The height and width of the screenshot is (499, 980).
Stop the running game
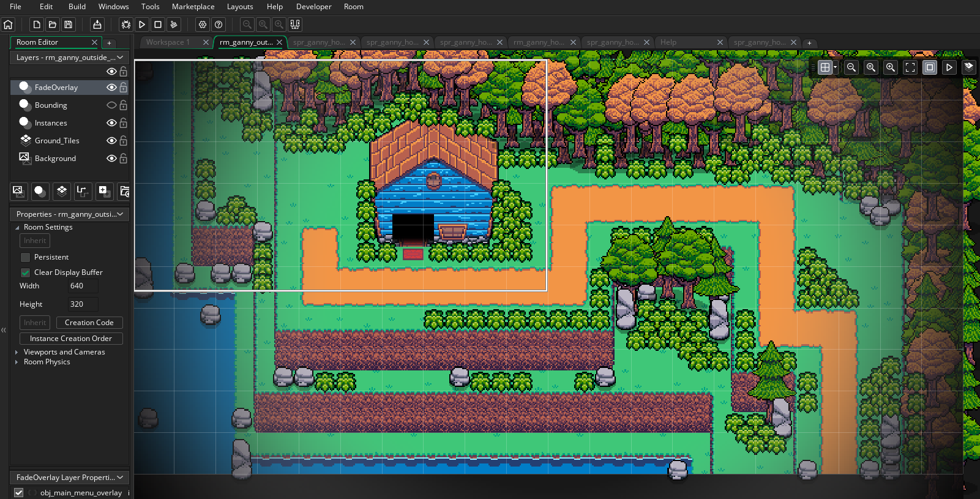point(158,24)
